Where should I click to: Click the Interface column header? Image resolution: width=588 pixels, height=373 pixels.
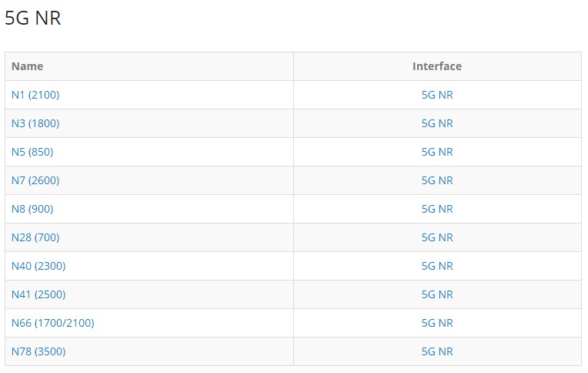437,66
